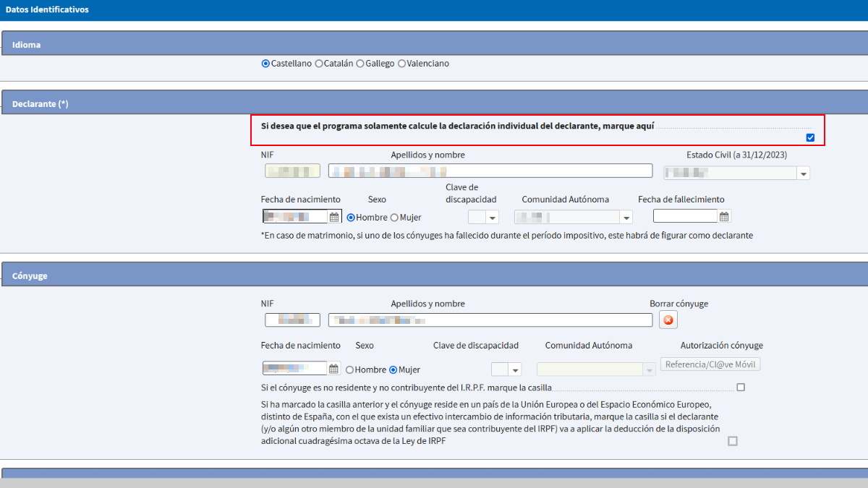
Task: Open Fecha de fallecimiento calendar icon
Action: click(725, 215)
